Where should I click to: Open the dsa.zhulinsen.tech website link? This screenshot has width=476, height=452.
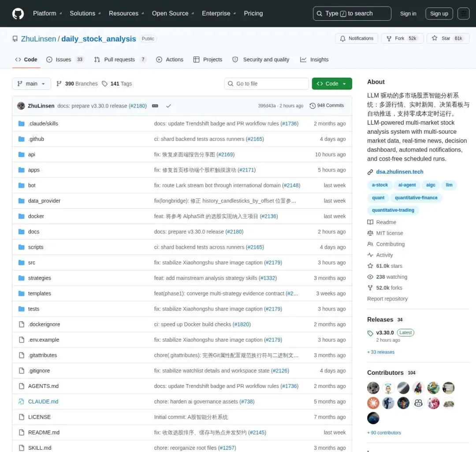click(x=399, y=172)
